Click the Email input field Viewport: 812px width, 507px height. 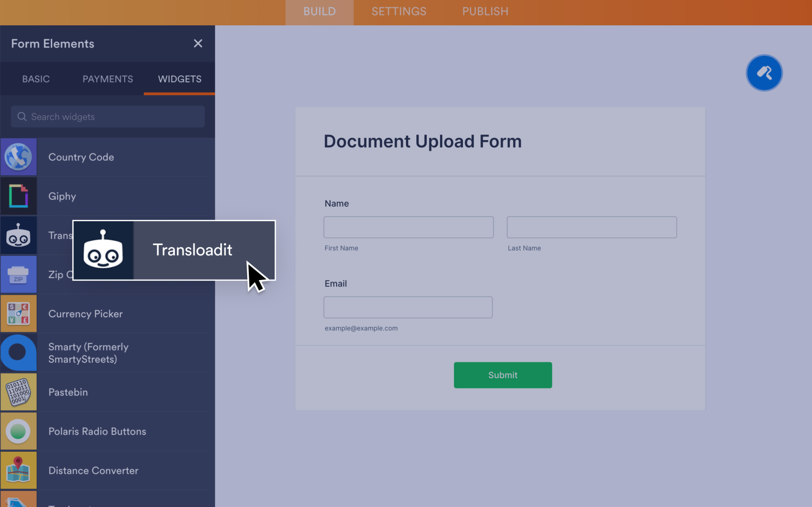coord(408,308)
